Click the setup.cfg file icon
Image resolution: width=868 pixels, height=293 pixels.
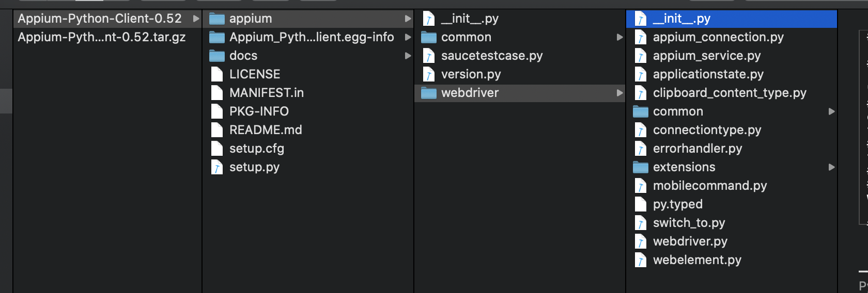216,149
